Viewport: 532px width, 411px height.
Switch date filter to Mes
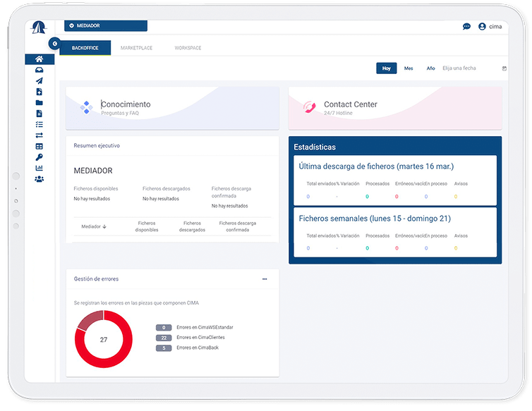click(409, 68)
